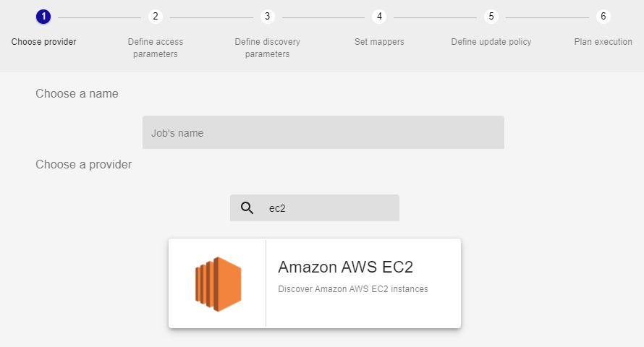Click the step 1 circle icon
This screenshot has width=644, height=347.
coord(43,17)
